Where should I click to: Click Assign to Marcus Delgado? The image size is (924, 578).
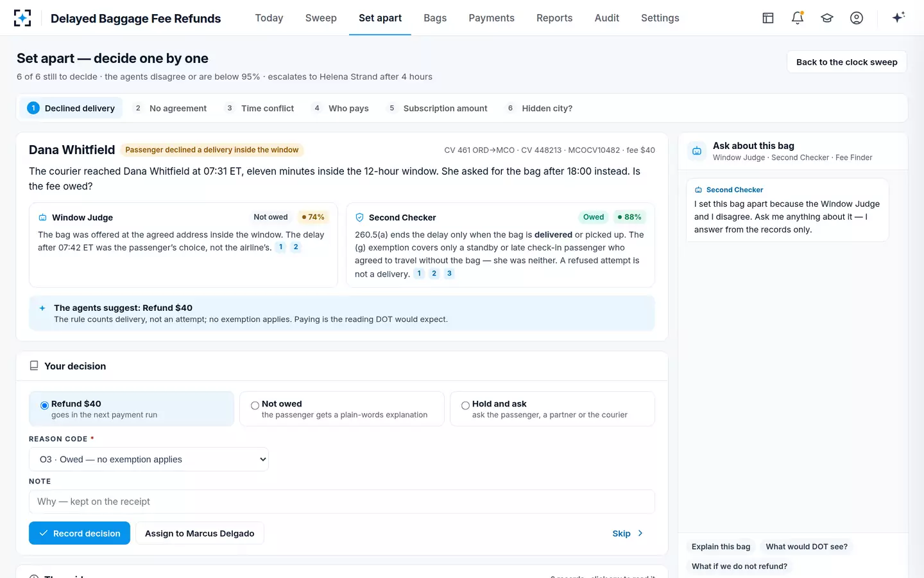click(200, 533)
